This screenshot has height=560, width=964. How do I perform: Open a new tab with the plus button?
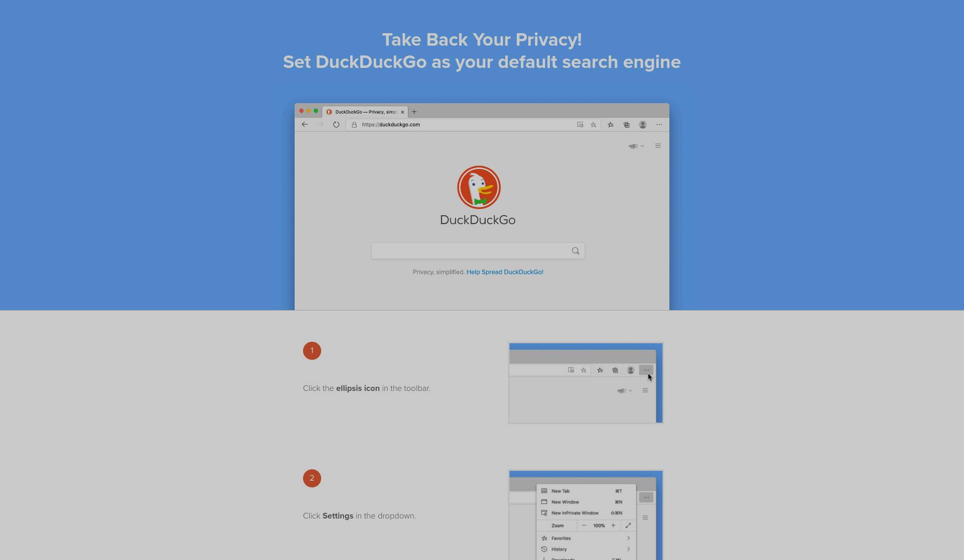tap(414, 112)
